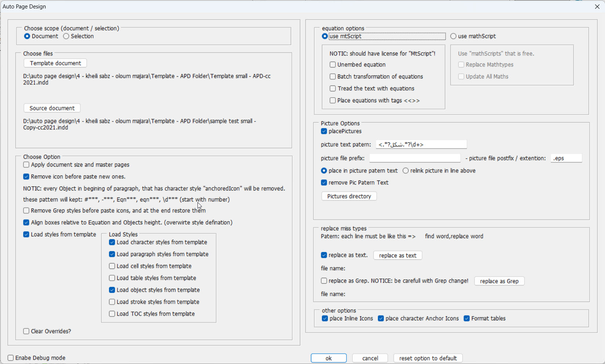605x364 pixels.
Task: Turn on Enabe Debug mode checkbox
Action: click(11, 358)
